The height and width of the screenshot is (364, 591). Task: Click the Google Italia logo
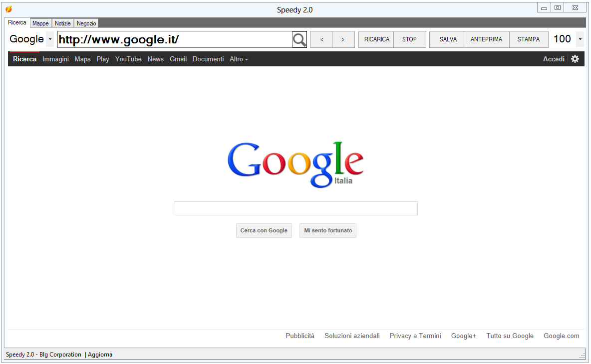click(x=295, y=165)
